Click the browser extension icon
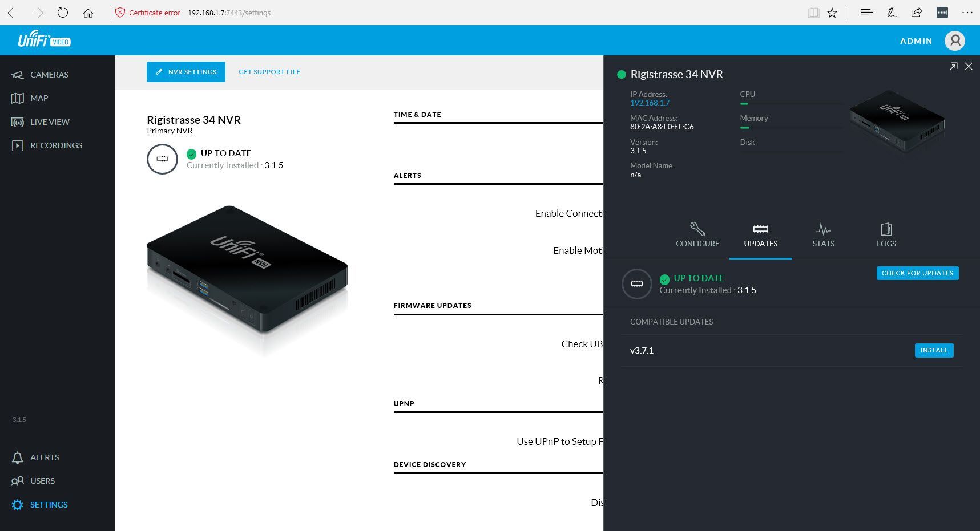980x531 pixels. click(942, 13)
